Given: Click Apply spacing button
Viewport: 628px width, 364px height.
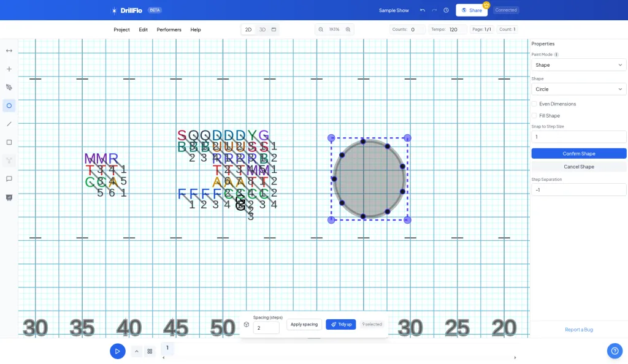Looking at the screenshot, I should pos(304,324).
